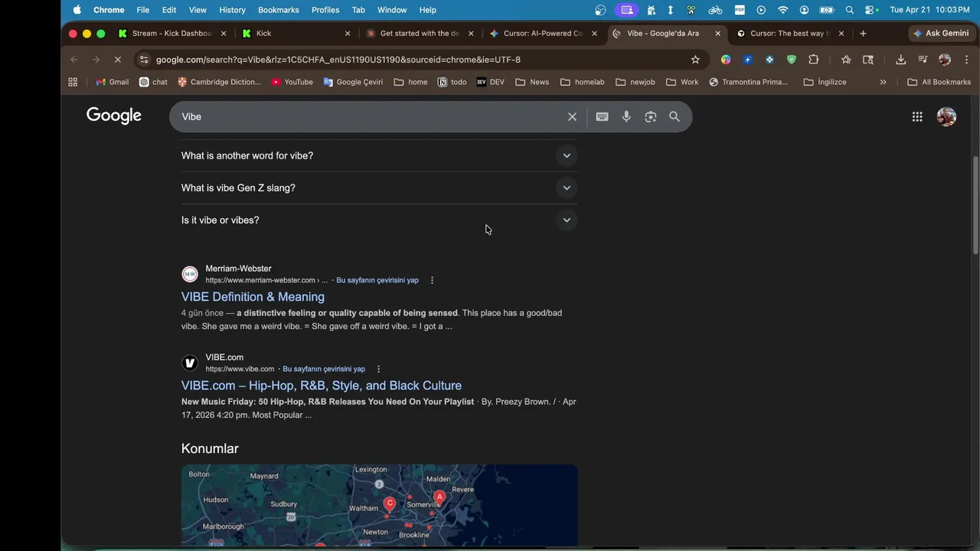Click the page vertical scrollbar
Image resolution: width=980 pixels, height=551 pixels.
tap(975, 205)
